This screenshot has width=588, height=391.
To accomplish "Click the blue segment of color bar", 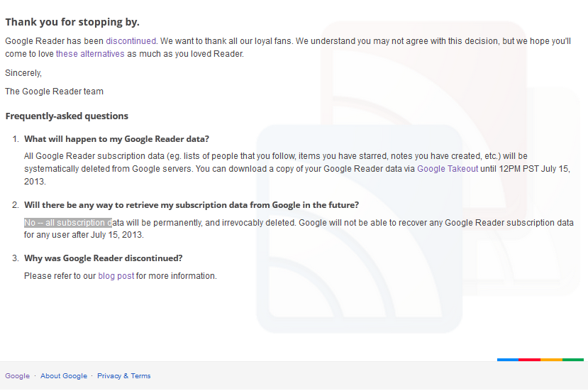I will click(x=508, y=360).
